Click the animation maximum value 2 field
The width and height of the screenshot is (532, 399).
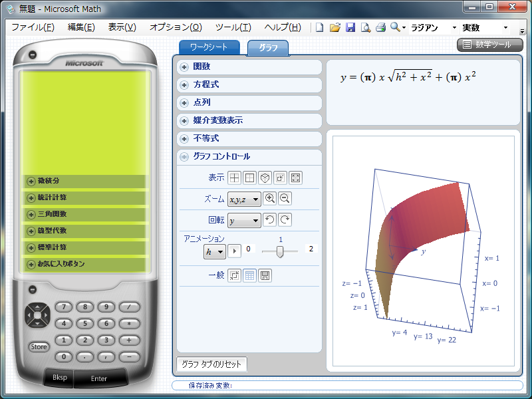[x=311, y=249]
